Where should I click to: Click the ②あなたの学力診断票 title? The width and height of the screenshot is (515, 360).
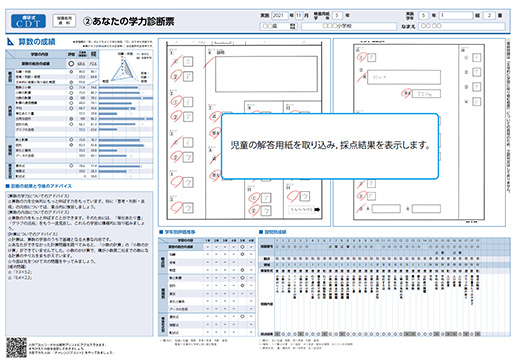(129, 21)
